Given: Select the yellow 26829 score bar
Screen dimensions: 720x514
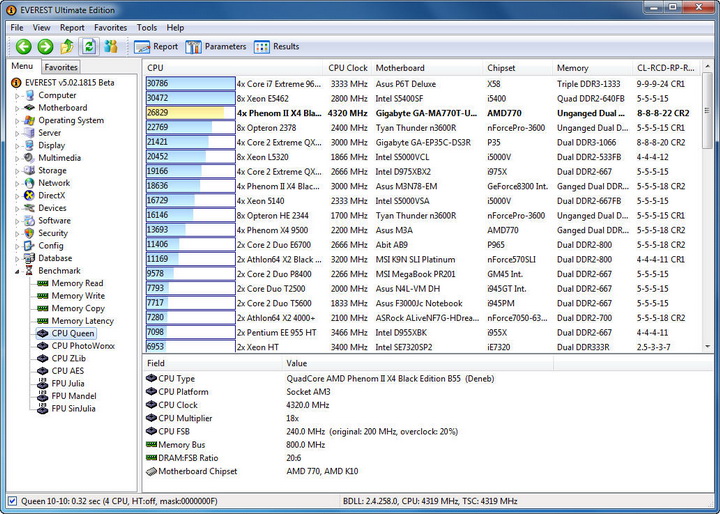Looking at the screenshot, I should click(x=191, y=113).
